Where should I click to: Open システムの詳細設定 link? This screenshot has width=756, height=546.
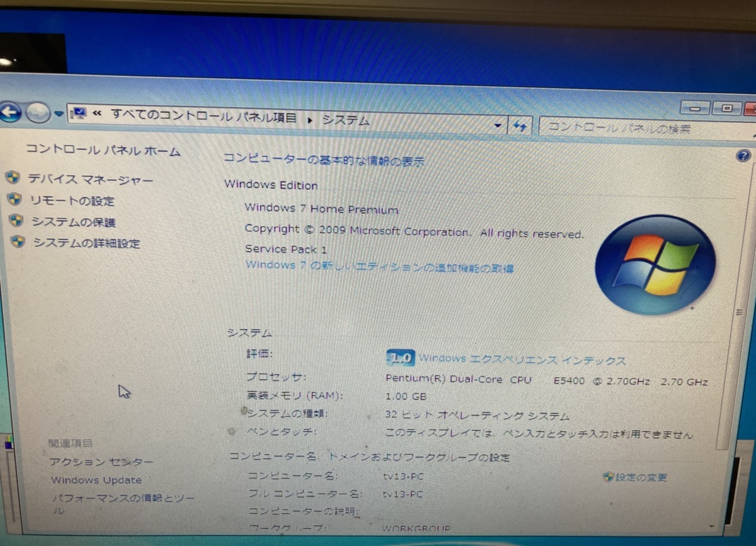point(86,243)
